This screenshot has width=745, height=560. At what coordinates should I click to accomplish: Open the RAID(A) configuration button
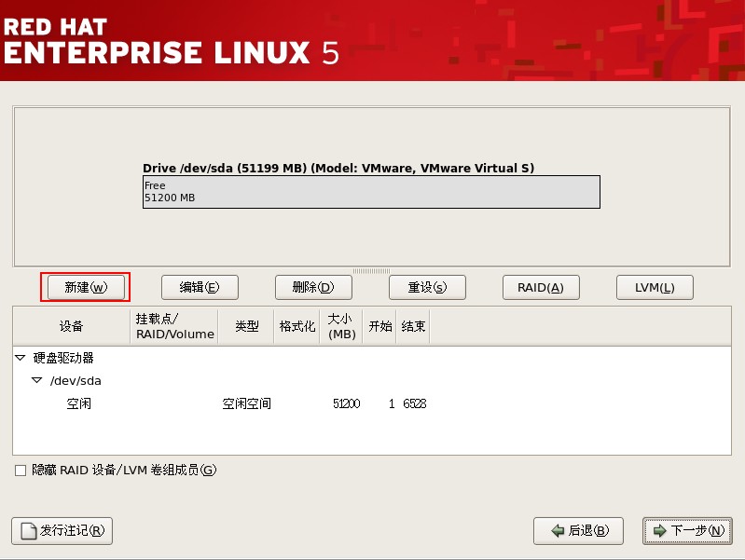click(541, 287)
